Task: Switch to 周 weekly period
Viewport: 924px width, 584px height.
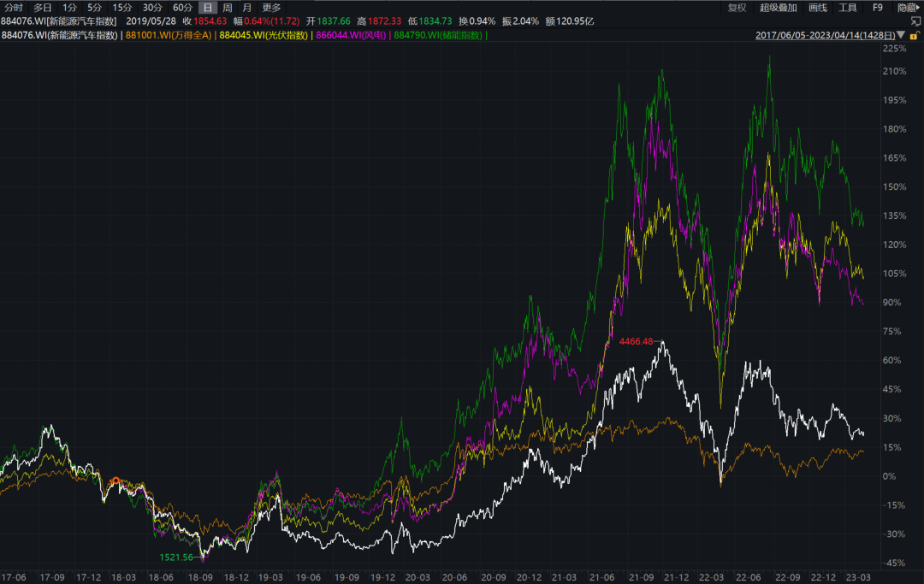Action: (228, 7)
